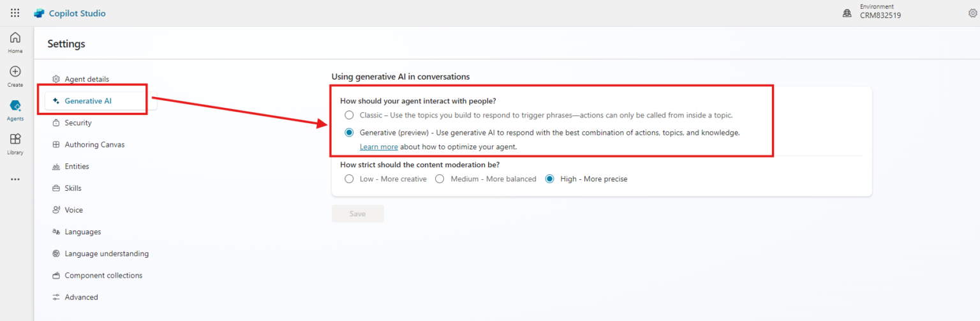980x321 pixels.
Task: Go to Home in the left rail
Action: click(15, 42)
